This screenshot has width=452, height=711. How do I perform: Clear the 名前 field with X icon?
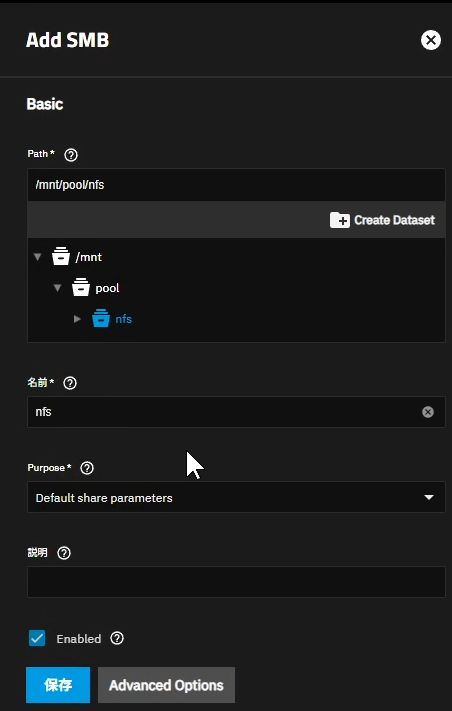click(428, 412)
